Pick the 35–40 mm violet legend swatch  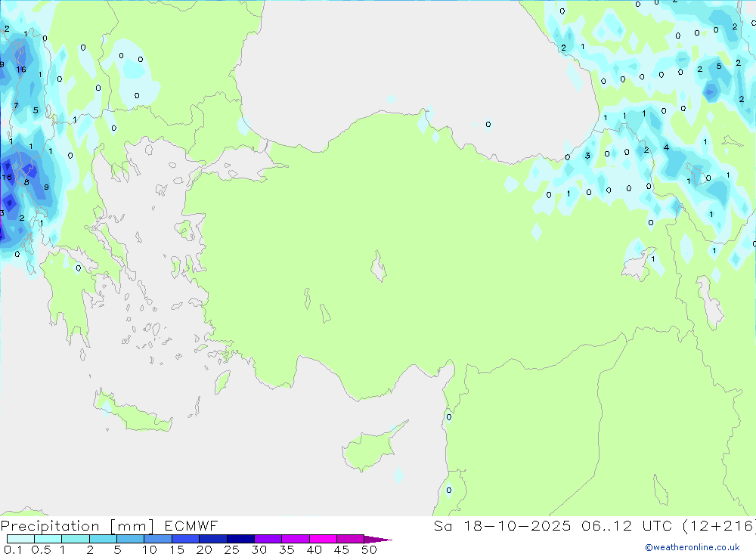point(295,539)
